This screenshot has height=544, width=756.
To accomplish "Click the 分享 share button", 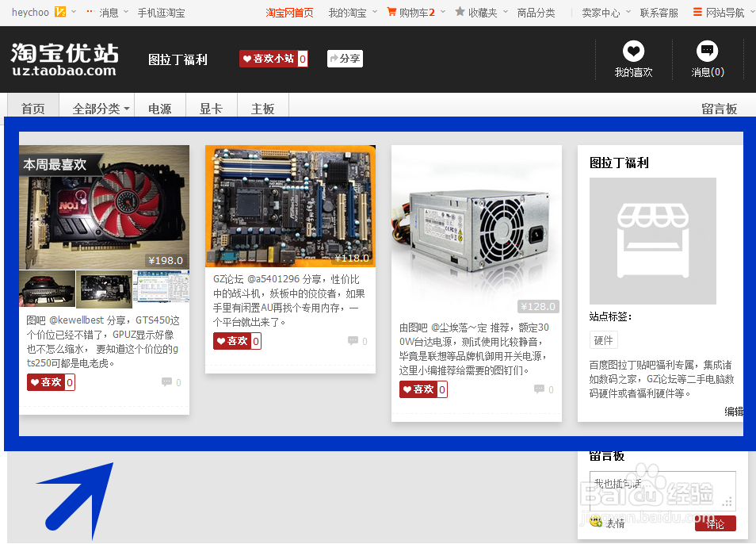I will [x=345, y=59].
